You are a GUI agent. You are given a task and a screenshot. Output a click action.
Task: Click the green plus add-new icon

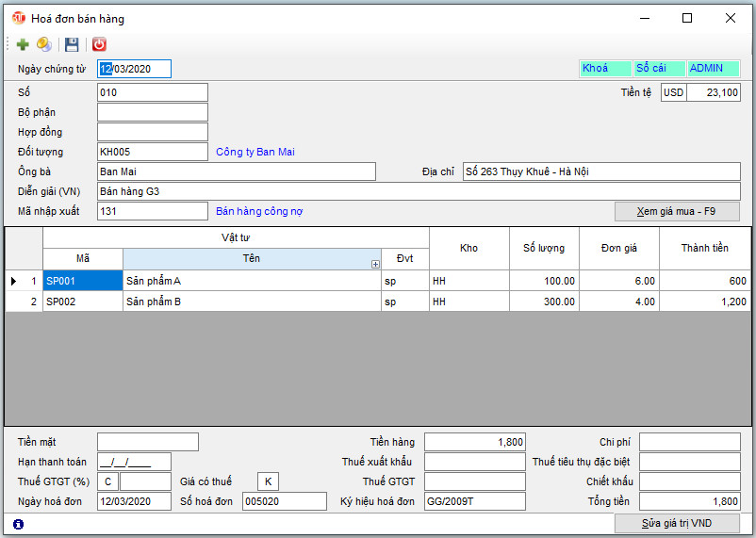pyautogui.click(x=23, y=44)
